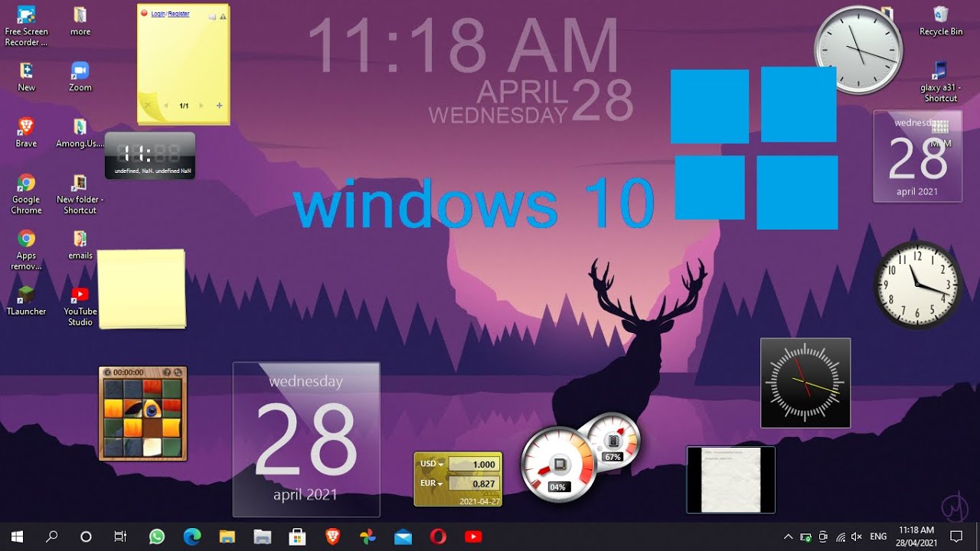Launch Zoom from the desktop
The height and width of the screenshot is (551, 980).
point(80,77)
